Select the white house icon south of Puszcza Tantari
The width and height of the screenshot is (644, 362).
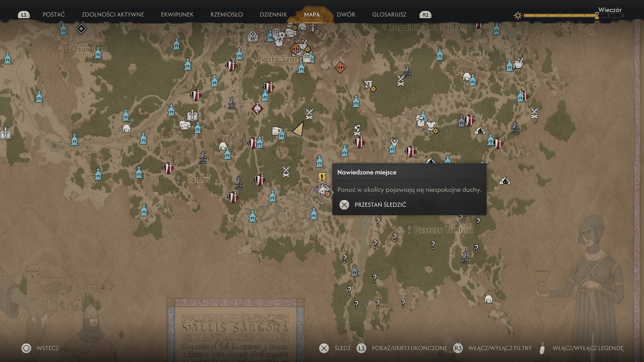tap(488, 299)
